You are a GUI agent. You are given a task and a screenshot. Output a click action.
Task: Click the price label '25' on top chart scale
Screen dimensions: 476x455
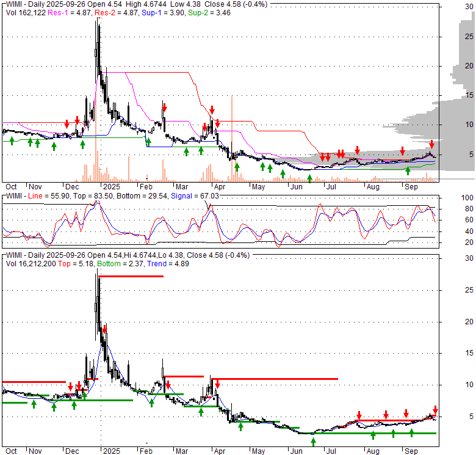point(469,37)
